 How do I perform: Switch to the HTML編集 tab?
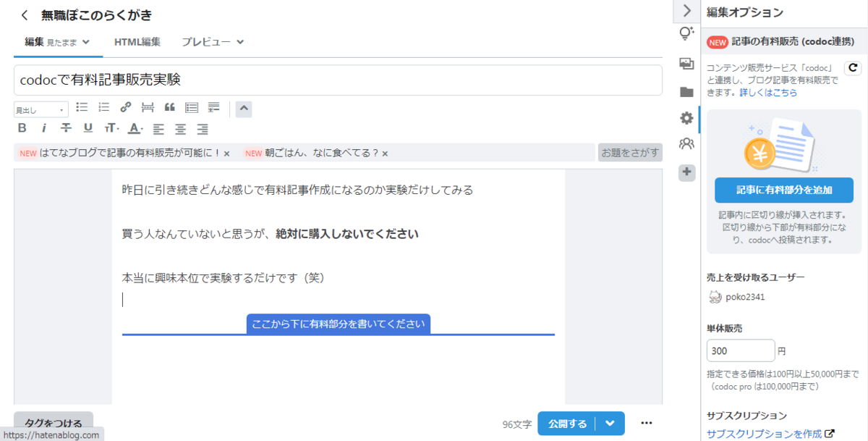coord(137,42)
